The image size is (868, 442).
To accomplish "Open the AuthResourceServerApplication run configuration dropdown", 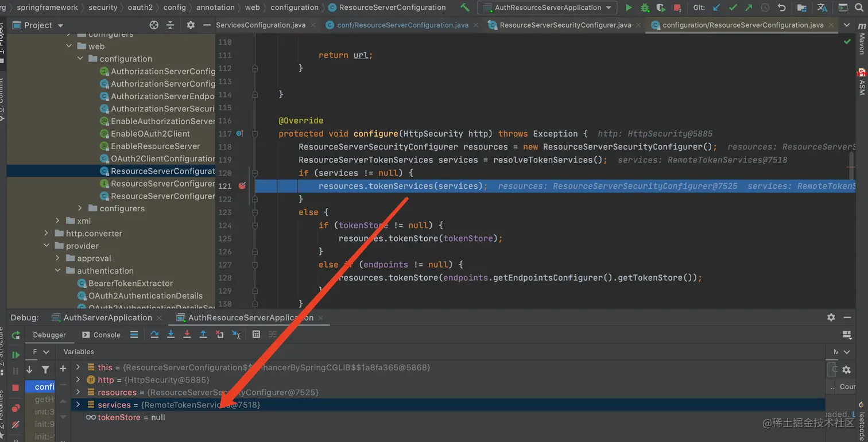I will point(547,7).
